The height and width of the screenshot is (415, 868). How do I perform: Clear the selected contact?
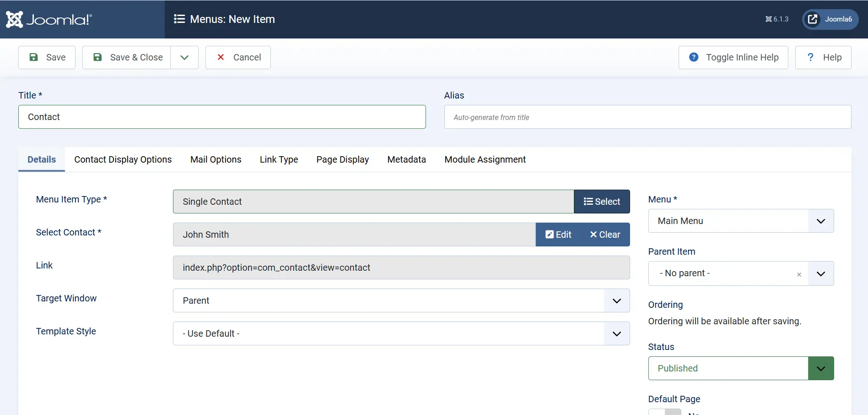605,235
